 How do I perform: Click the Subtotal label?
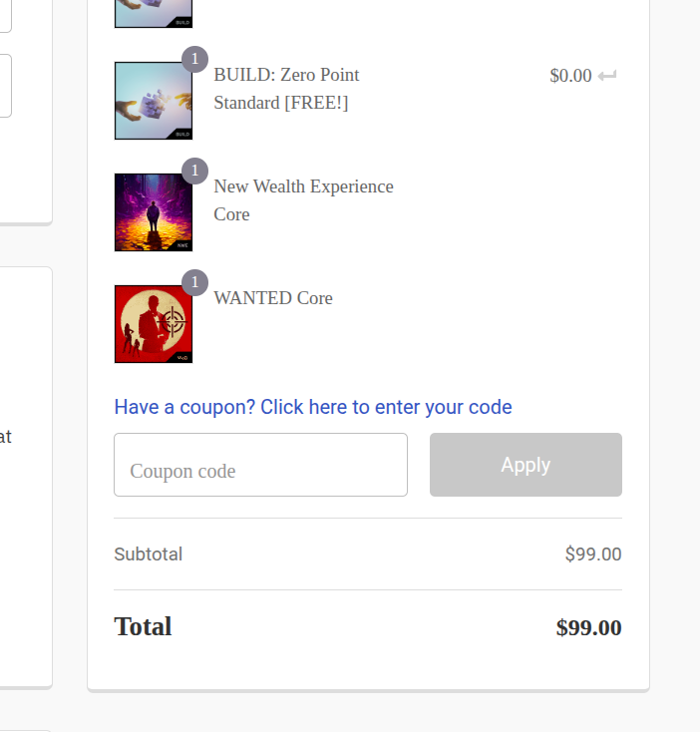(149, 554)
